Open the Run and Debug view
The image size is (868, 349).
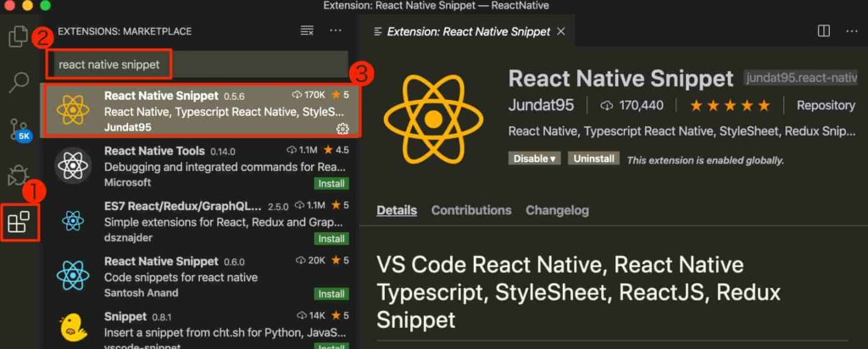pyautogui.click(x=19, y=175)
